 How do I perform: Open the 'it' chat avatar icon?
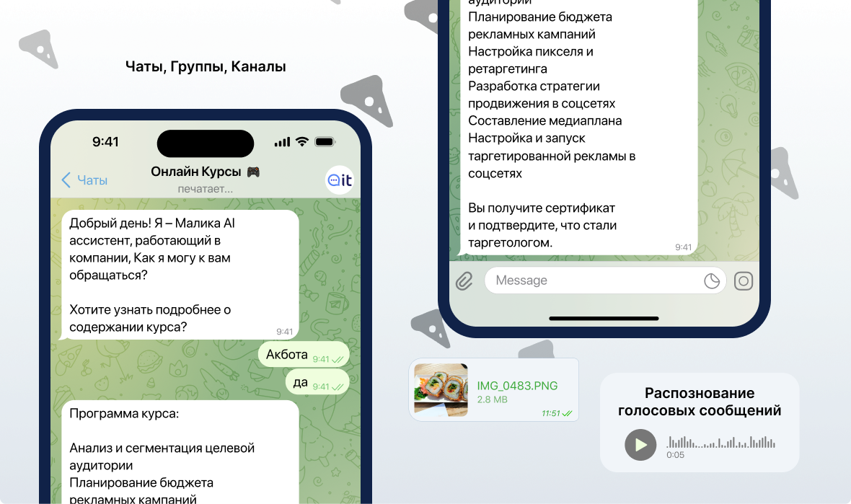340,180
